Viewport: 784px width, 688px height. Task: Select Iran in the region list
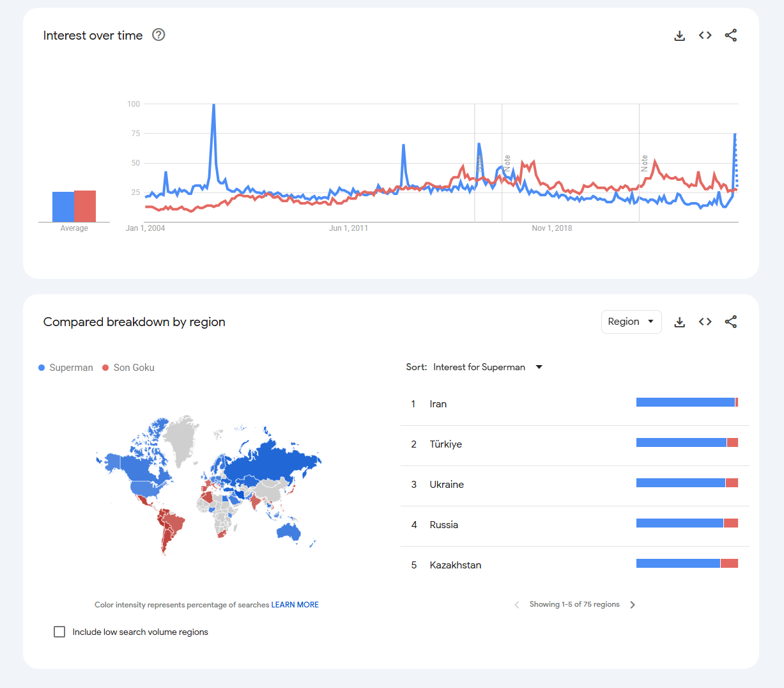click(438, 404)
